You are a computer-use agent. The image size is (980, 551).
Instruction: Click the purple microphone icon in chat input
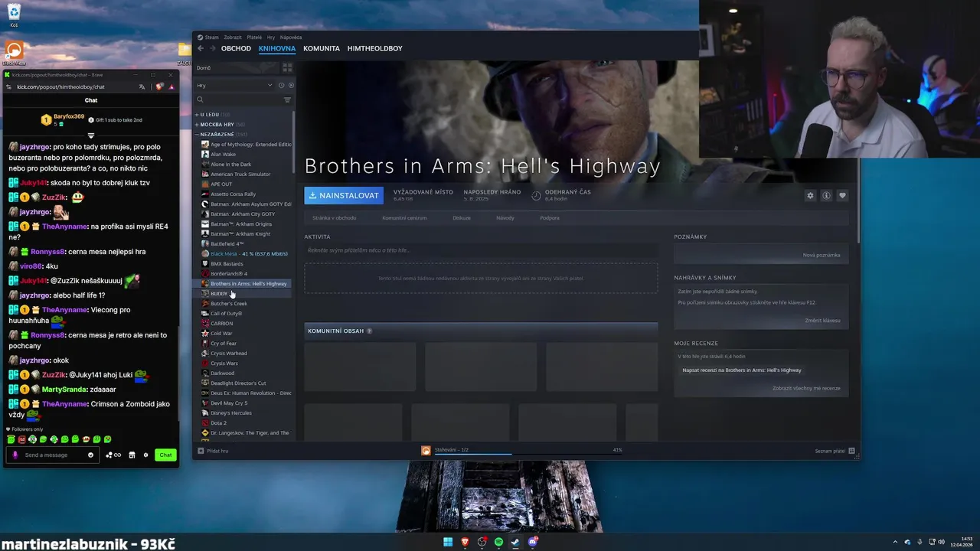(x=15, y=455)
